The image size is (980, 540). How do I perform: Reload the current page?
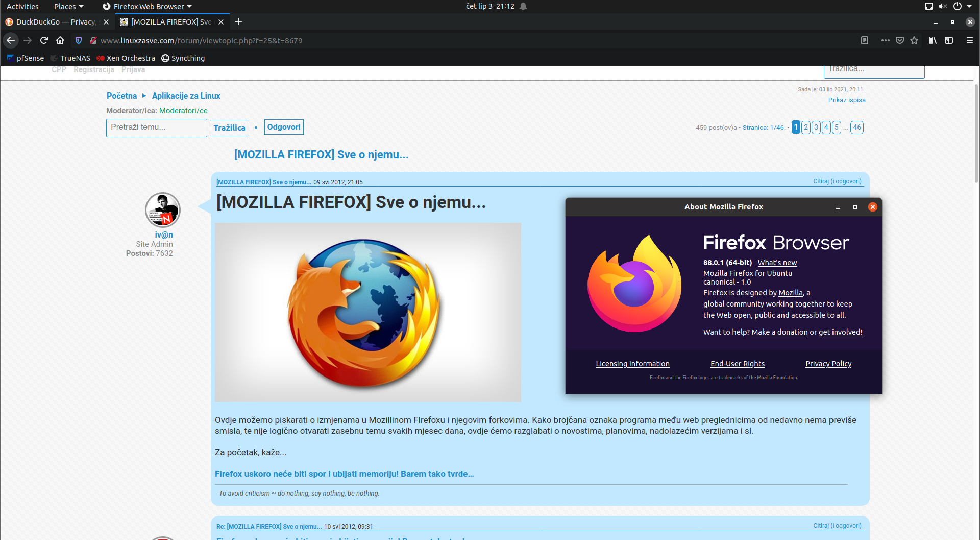(x=44, y=40)
